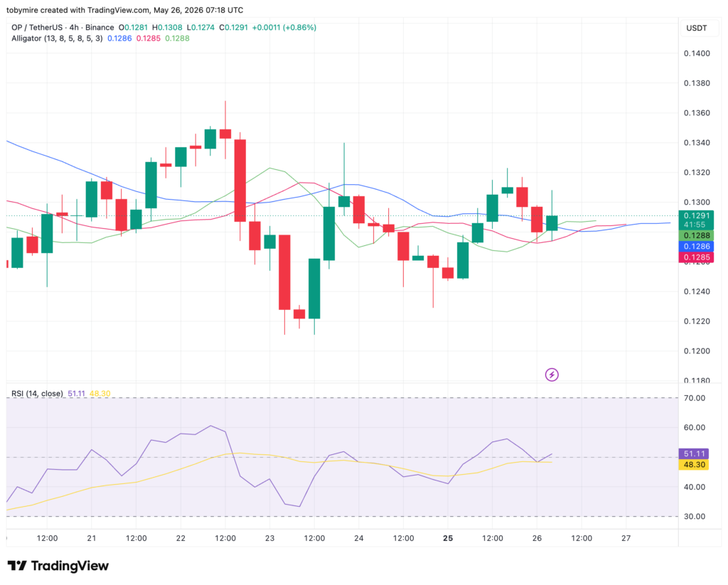Click the blue Alligator value tag 0.1286
The height and width of the screenshot is (585, 728).
[696, 247]
